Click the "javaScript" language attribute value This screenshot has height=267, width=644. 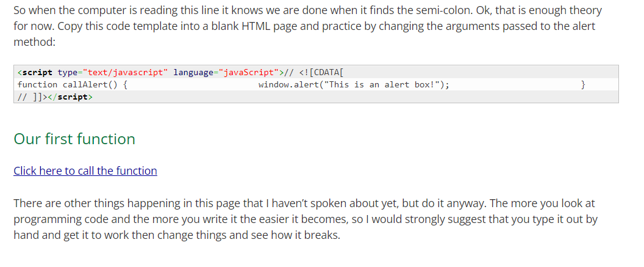click(x=249, y=73)
